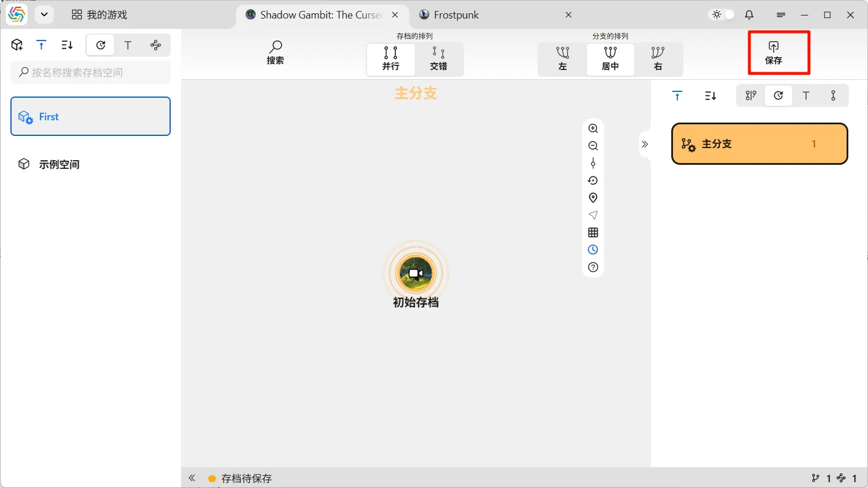Select 并行 save arrangement option
868x488 pixels.
click(x=391, y=59)
